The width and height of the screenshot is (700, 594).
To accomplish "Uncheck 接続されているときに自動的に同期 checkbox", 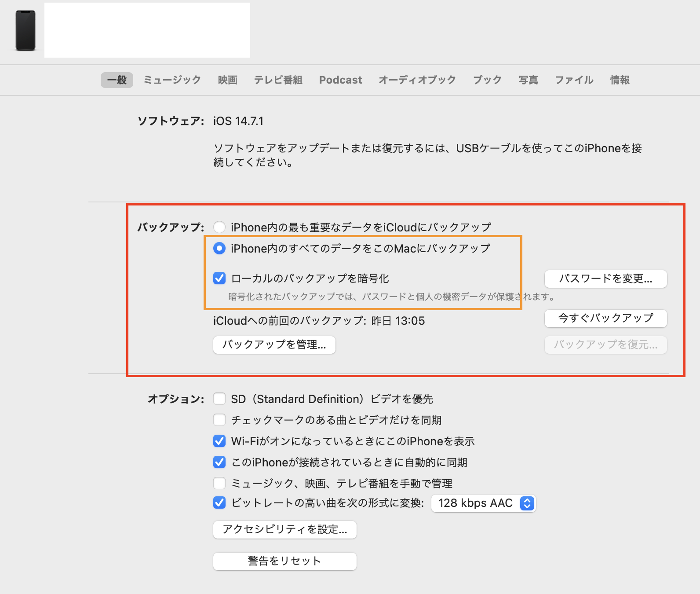I will [x=219, y=462].
